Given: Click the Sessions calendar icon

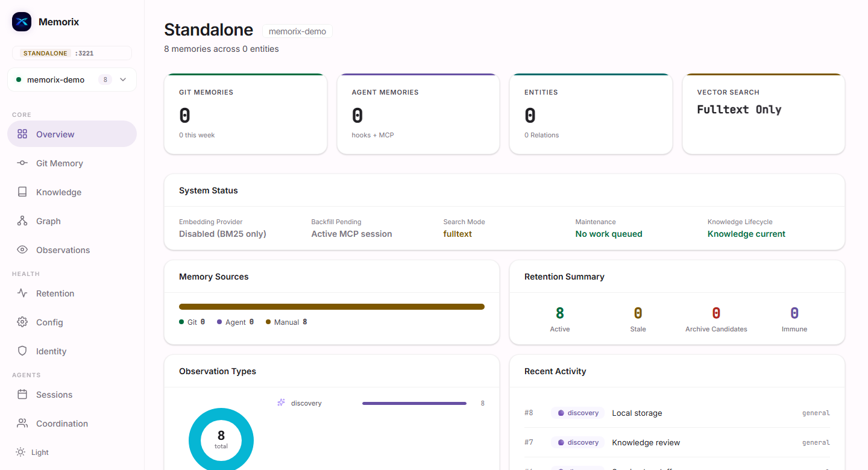Looking at the screenshot, I should pyautogui.click(x=22, y=394).
